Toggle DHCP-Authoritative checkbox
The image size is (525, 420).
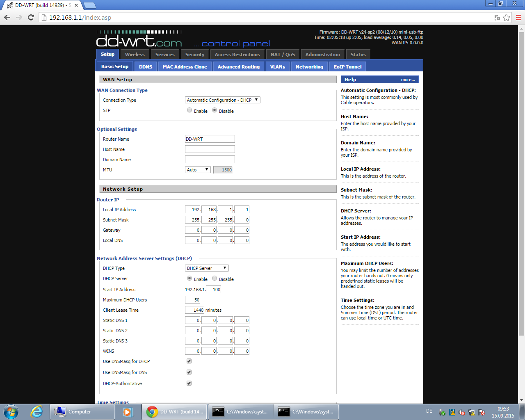tap(189, 383)
